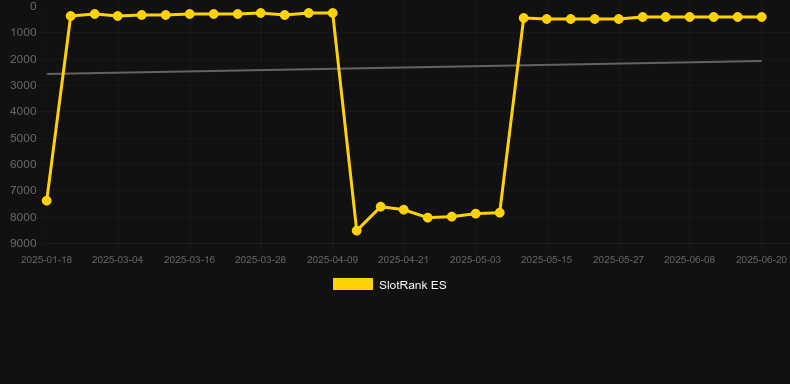Select the data point above the 2025-03-16 label
790x384 pixels.
[189, 14]
